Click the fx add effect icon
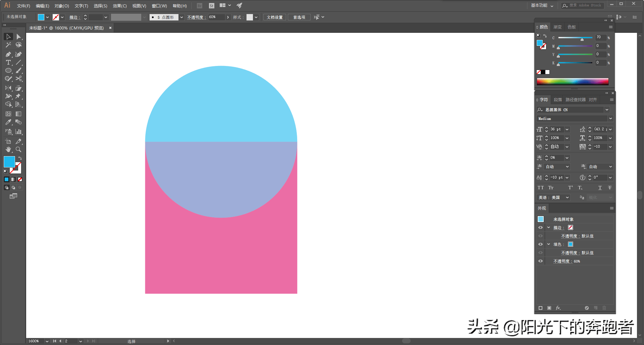Screen dimensions: 644x345 558,308
